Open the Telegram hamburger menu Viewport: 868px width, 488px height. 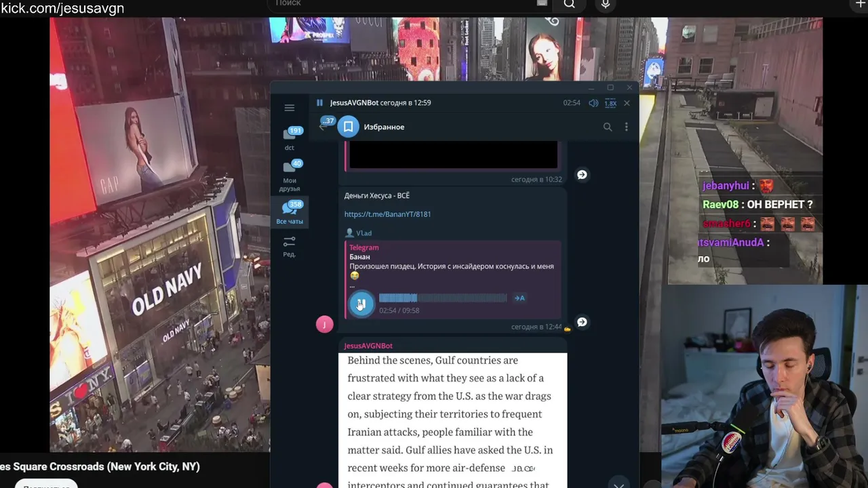290,108
